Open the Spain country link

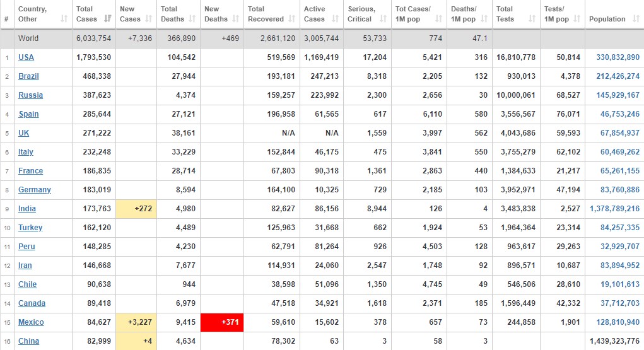28,114
